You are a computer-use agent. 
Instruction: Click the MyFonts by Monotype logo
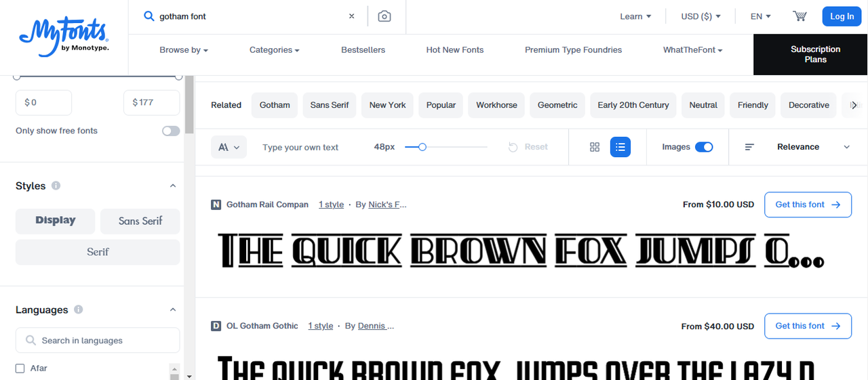pyautogui.click(x=64, y=38)
